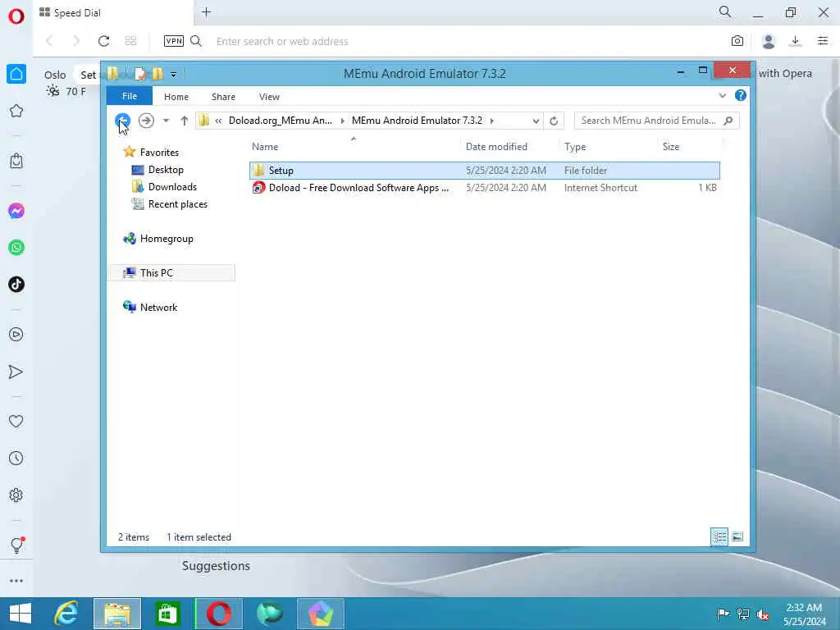Open the Explorer help icon
This screenshot has width=840, height=630.
coord(741,95)
